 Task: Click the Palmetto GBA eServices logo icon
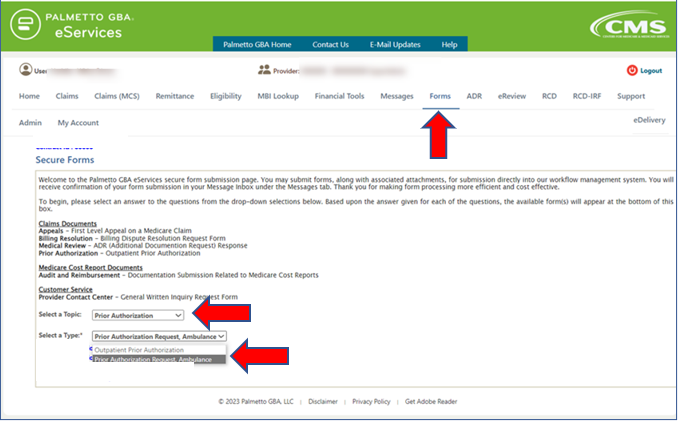coord(26,24)
